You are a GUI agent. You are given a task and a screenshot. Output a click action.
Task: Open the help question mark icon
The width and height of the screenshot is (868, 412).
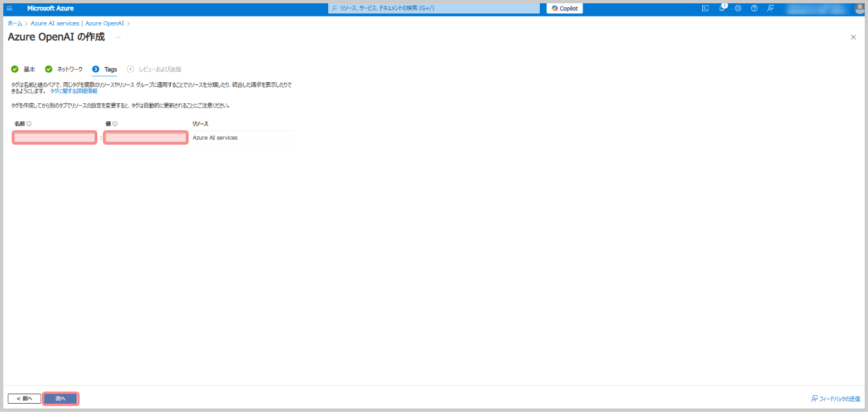(754, 8)
